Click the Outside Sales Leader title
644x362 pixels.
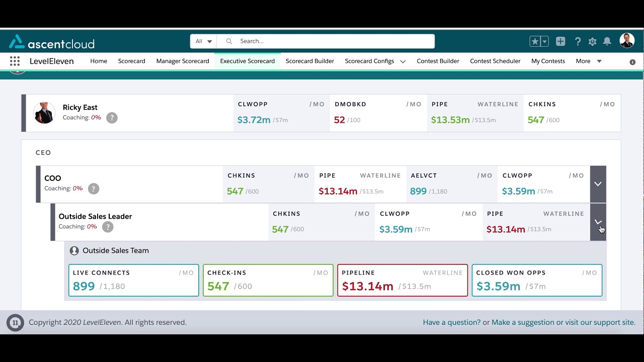click(x=95, y=216)
